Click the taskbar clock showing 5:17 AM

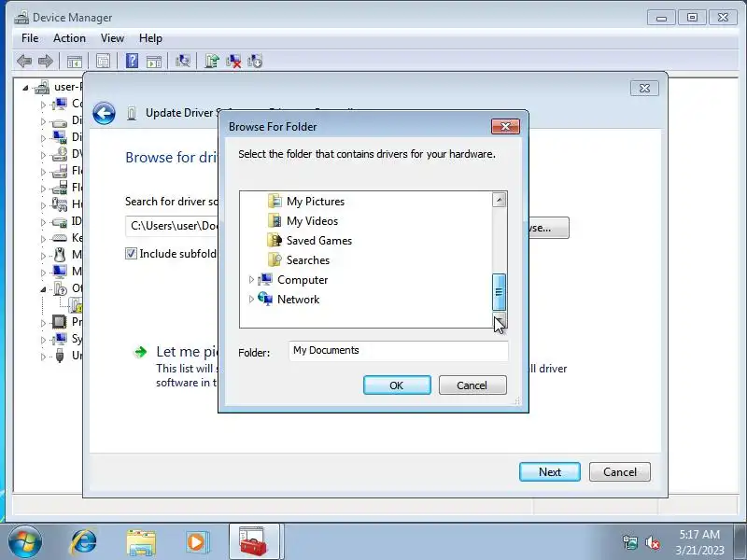(699, 542)
